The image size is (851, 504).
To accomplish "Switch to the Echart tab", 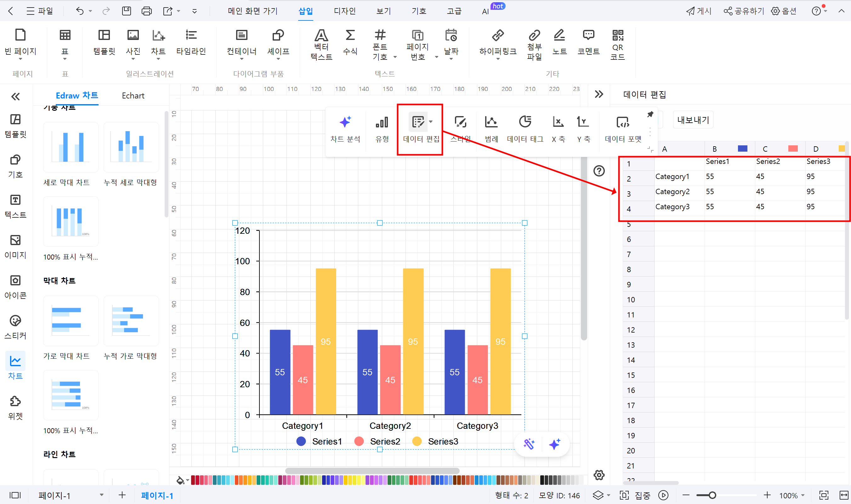I will point(133,96).
